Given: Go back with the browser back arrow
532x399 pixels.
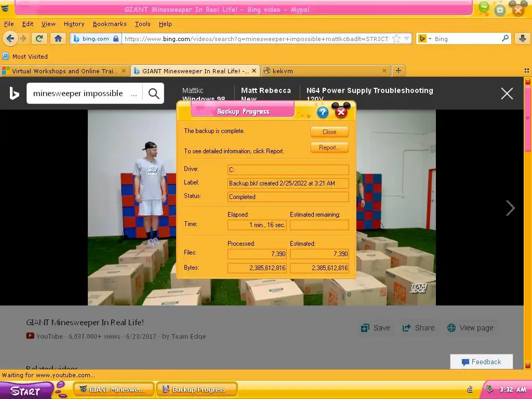Looking at the screenshot, I should [10, 38].
